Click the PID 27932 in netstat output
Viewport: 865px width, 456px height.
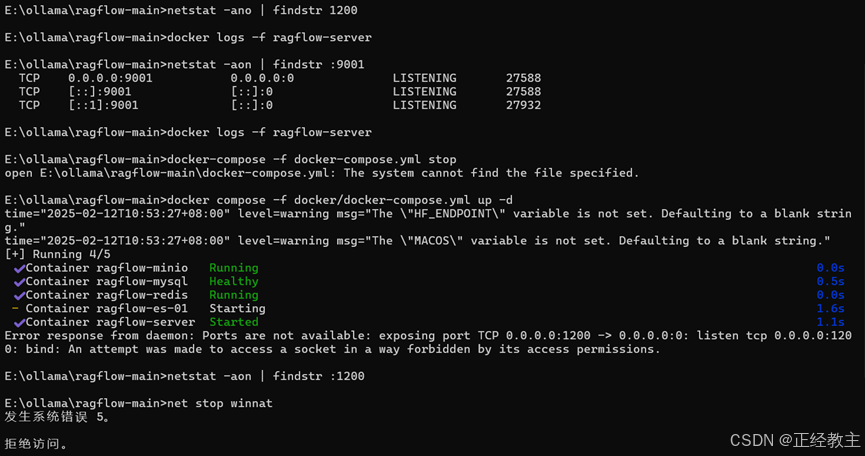click(x=524, y=105)
